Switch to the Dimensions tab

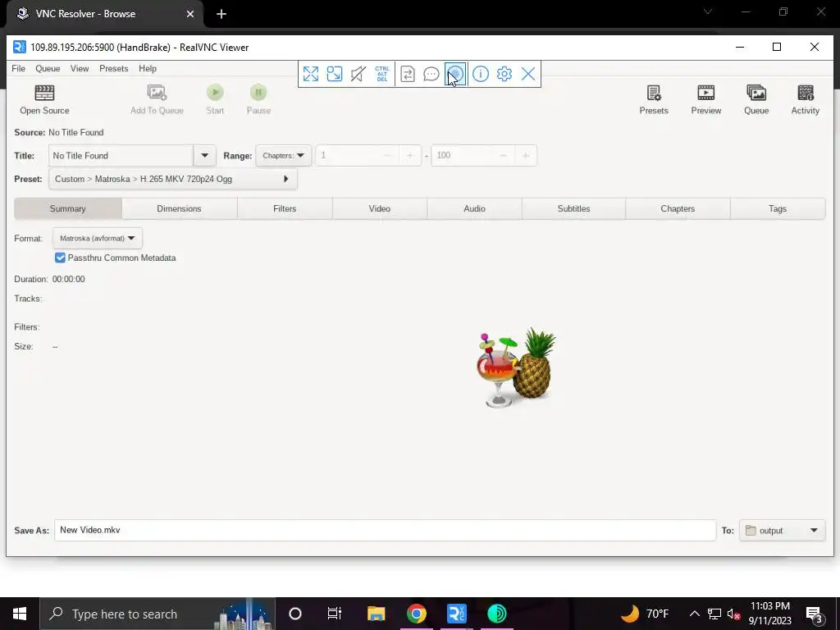tap(180, 208)
